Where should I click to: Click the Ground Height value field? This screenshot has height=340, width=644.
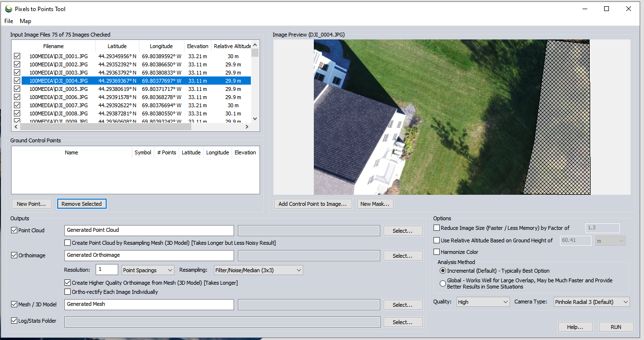click(x=576, y=240)
